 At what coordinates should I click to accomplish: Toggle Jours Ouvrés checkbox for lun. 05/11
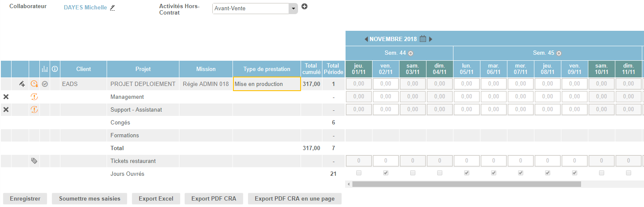coord(467,173)
